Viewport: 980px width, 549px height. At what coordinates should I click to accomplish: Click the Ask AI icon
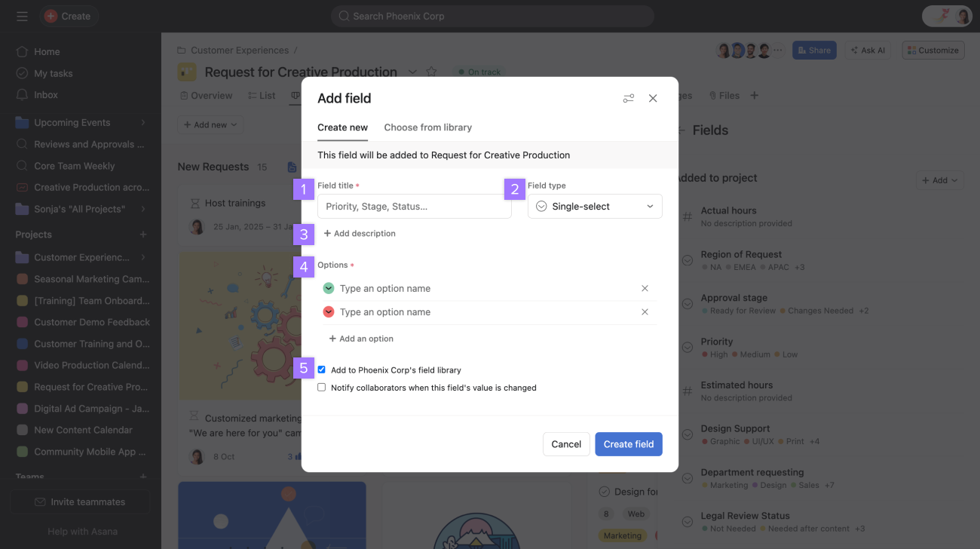868,50
